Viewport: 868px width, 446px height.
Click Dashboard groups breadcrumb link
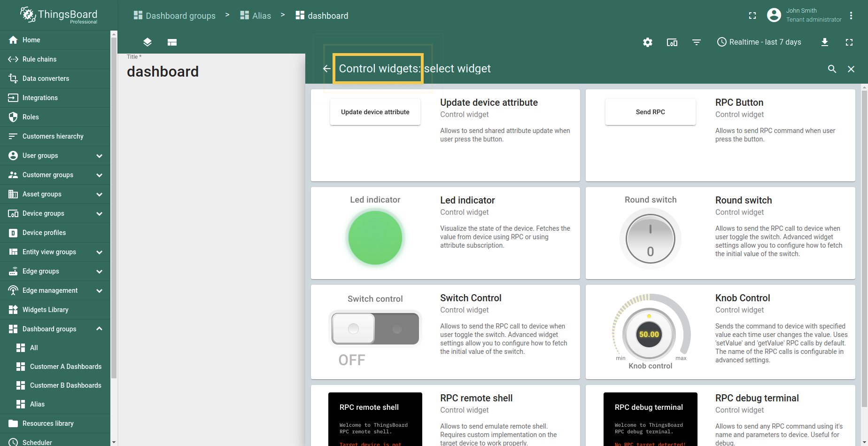174,16
